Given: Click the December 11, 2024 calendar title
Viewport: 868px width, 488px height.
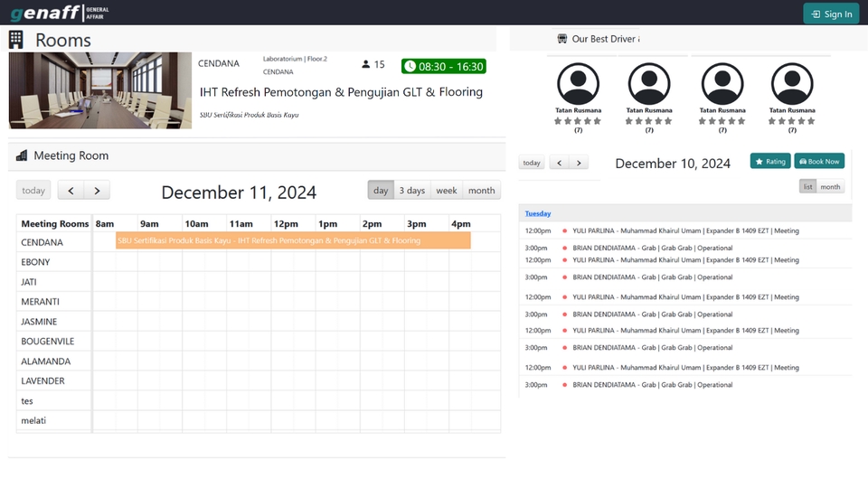Looking at the screenshot, I should [239, 192].
